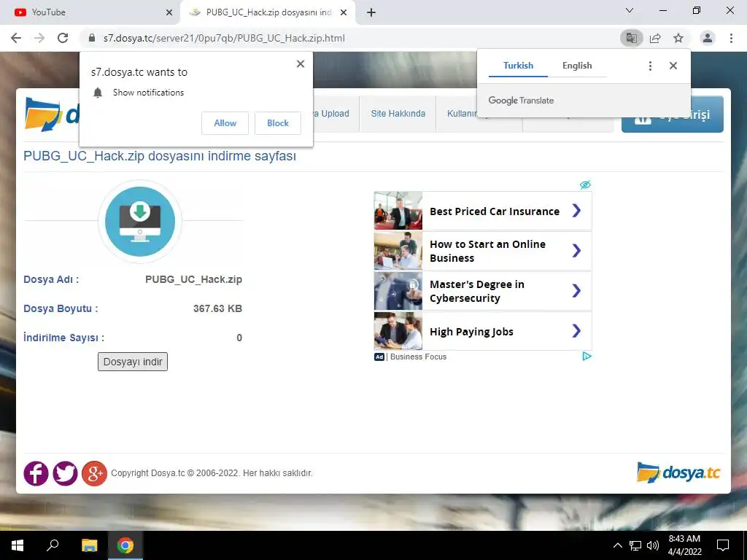The image size is (747, 560).
Task: Click the taskbar clock showing 8:43 AM
Action: tap(684, 545)
